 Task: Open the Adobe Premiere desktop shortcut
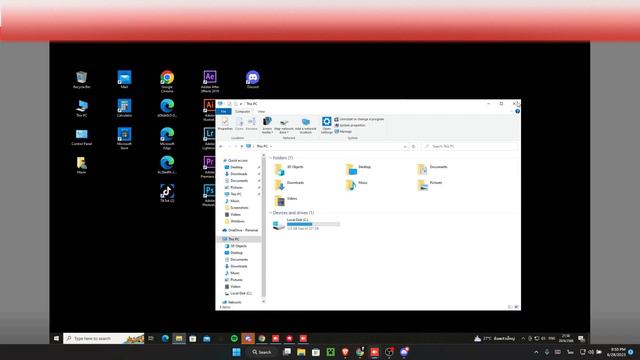click(209, 167)
